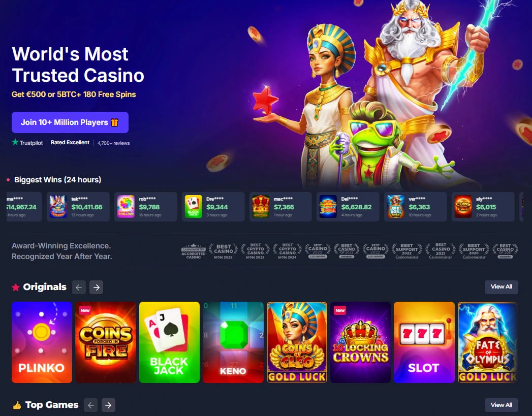Open Dre**** $9,344 blackjack win card
This screenshot has height=416, width=532.
pyautogui.click(x=213, y=207)
